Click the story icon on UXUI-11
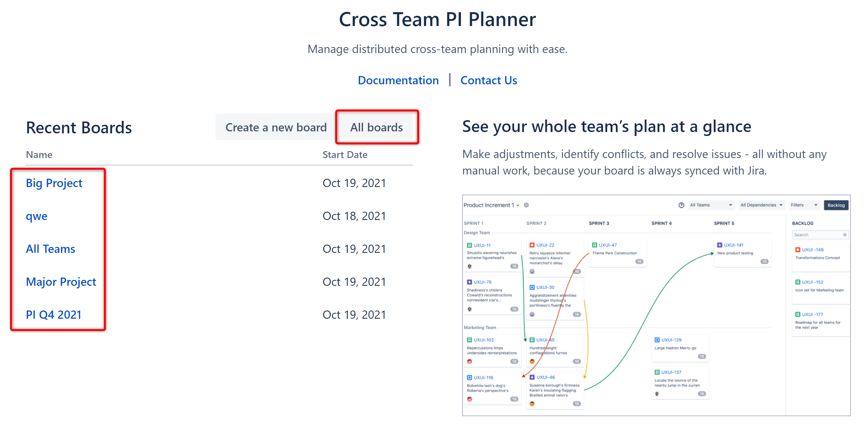The image size is (868, 430). tap(469, 245)
